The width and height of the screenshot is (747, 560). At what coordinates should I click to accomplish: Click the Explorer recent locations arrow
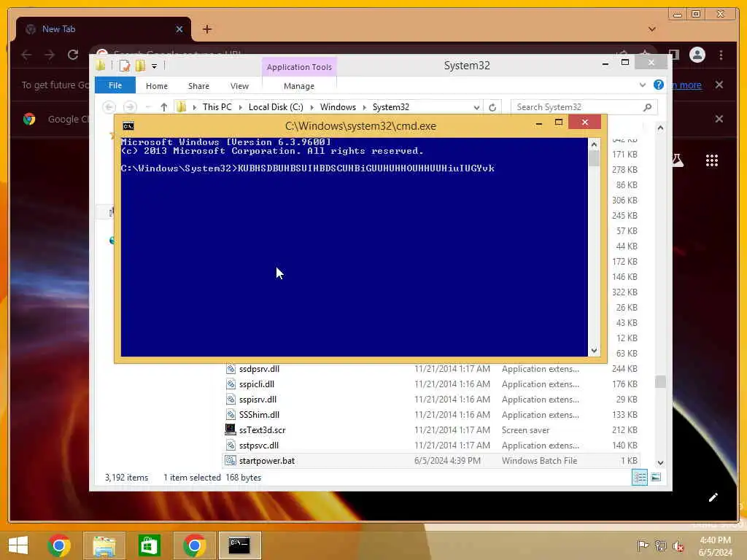click(x=148, y=108)
